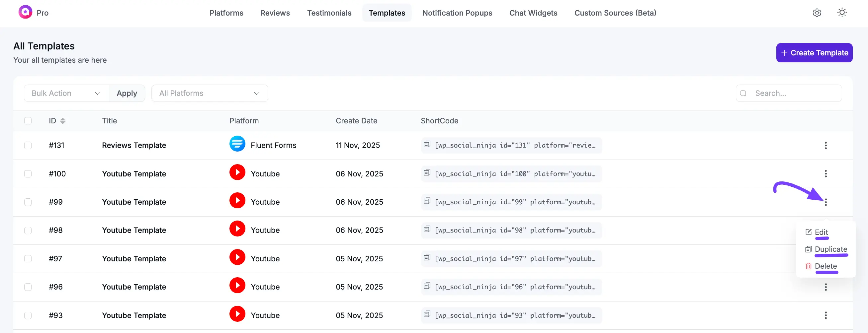Select the checkbox on the #98 Youtube Template row
The image size is (868, 333).
[28, 230]
